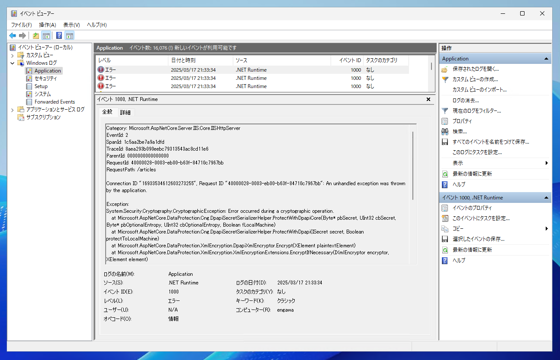
Task: Collapse the イベント 1000, .NET Runtime actions header arrow
Action: click(546, 198)
